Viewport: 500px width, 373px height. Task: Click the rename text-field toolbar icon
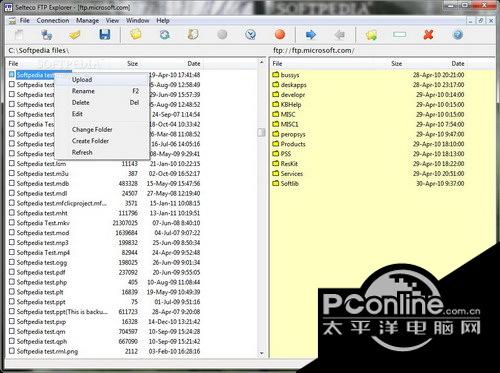click(x=399, y=34)
